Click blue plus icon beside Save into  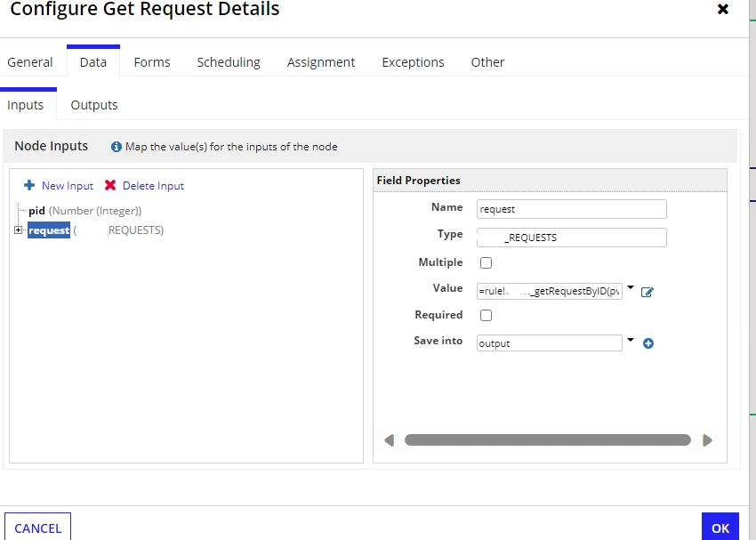(x=648, y=343)
